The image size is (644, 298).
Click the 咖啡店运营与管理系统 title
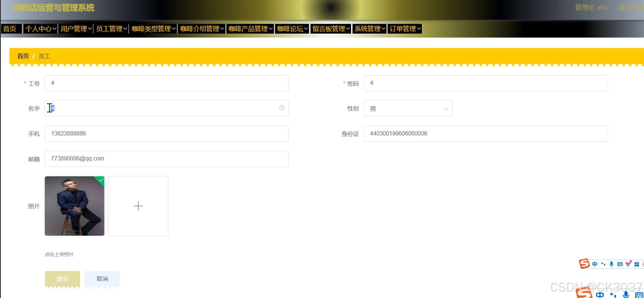(x=54, y=8)
